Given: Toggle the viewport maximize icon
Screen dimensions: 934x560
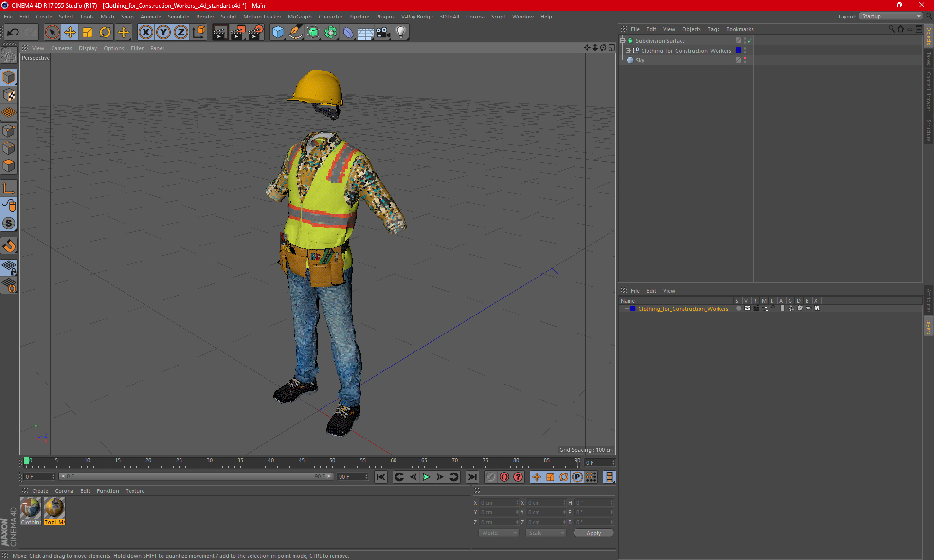Looking at the screenshot, I should coord(611,48).
